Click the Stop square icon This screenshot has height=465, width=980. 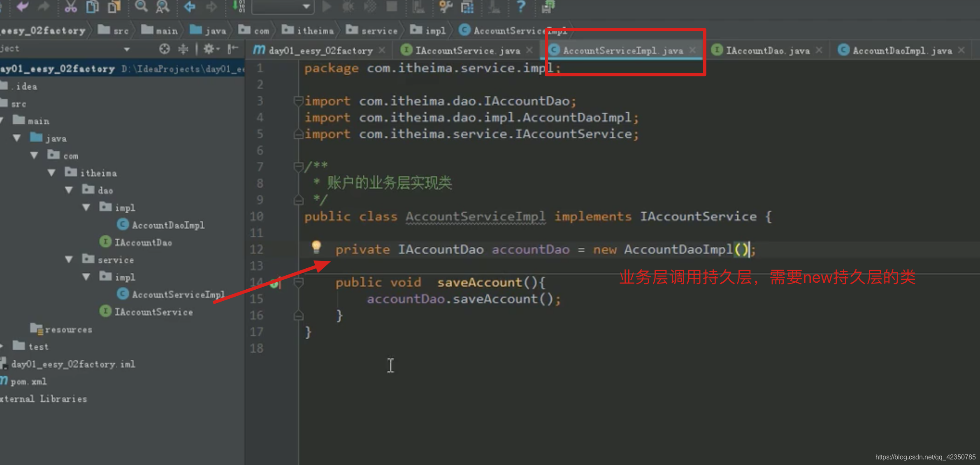(x=392, y=6)
